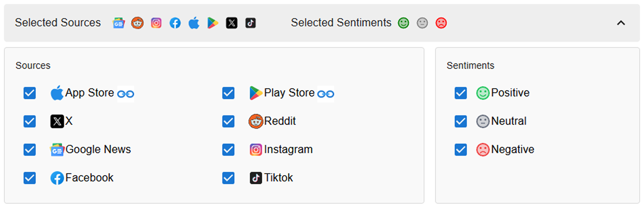This screenshot has width=644, height=207.
Task: Disable the Instagram source checkbox
Action: (x=228, y=150)
